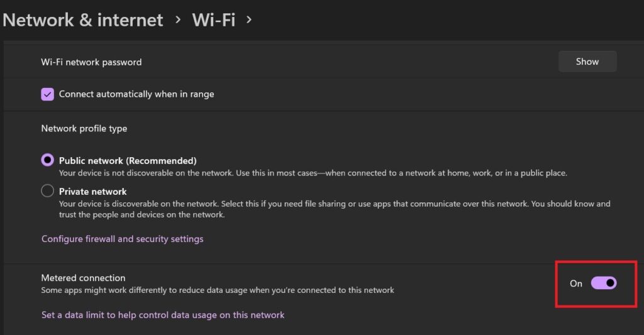Click the Public network description text
Screen dimensions: 644x335
313,173
